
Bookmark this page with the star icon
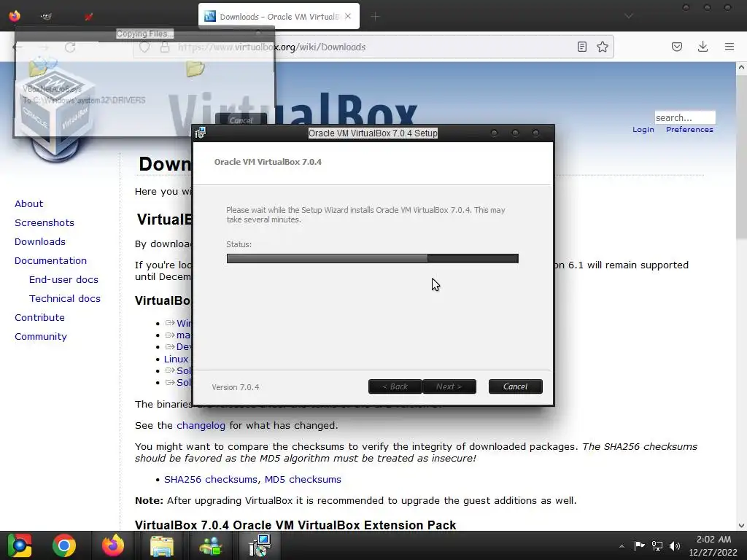[x=602, y=47]
